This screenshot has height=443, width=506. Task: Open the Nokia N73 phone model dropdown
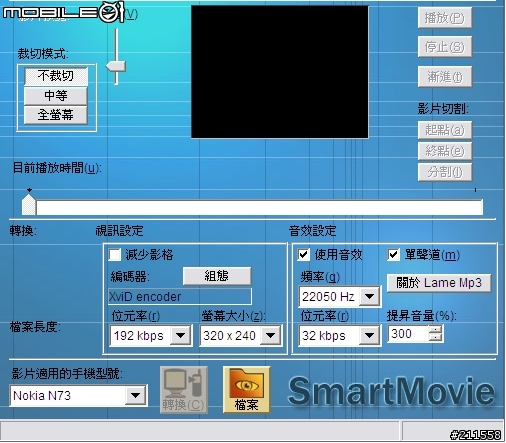coord(135,395)
